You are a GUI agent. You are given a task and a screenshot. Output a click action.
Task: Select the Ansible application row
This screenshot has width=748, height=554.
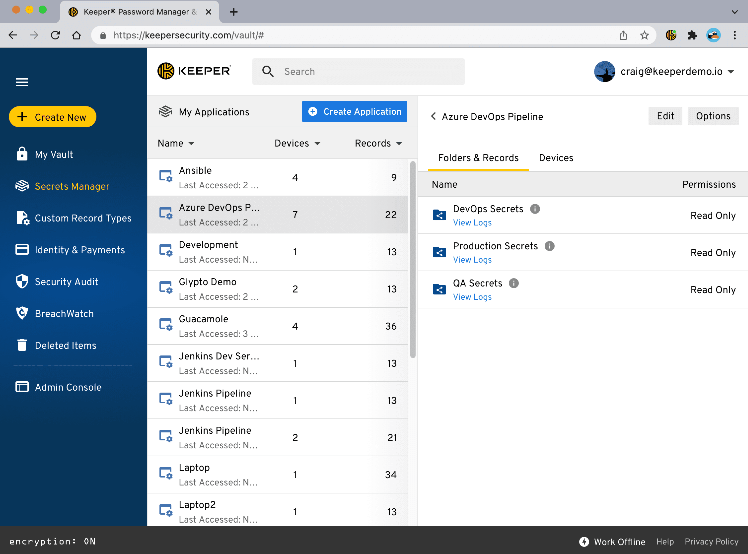pyautogui.click(x=278, y=178)
